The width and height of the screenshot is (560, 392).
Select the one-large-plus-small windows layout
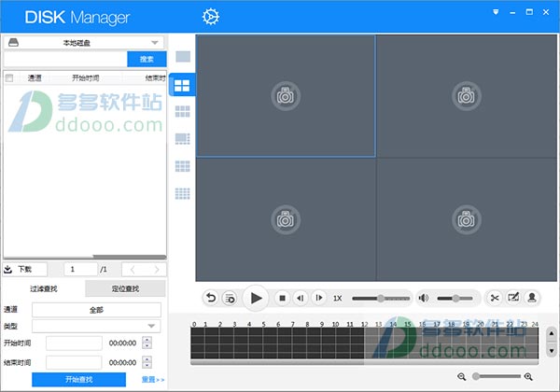coord(183,139)
